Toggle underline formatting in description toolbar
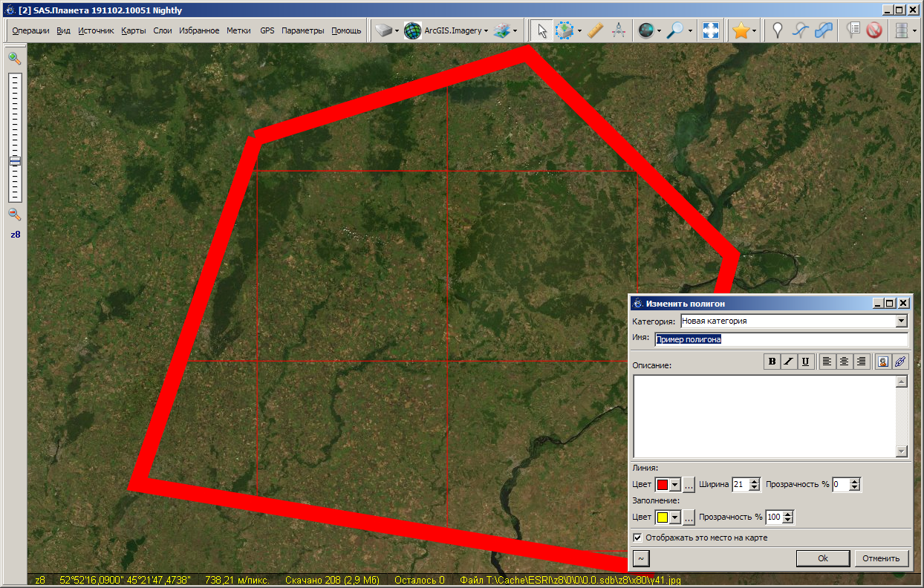The height and width of the screenshot is (588, 924). tap(805, 362)
